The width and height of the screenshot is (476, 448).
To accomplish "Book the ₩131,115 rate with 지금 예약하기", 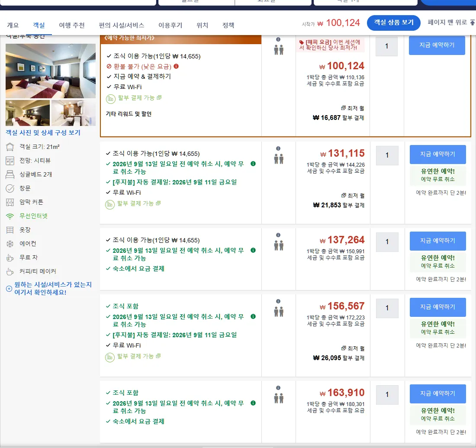I will [438, 154].
